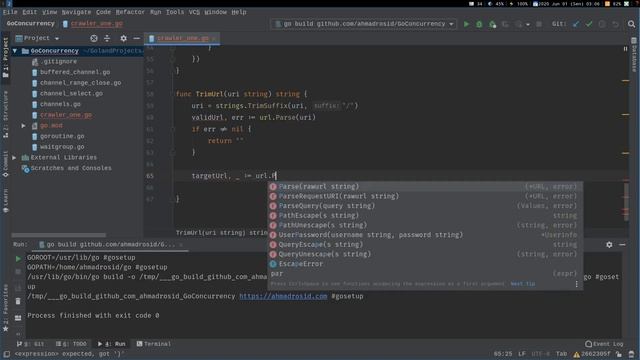The image size is (640, 360).
Task: Open .gitignore file in tree
Action: pos(58,62)
